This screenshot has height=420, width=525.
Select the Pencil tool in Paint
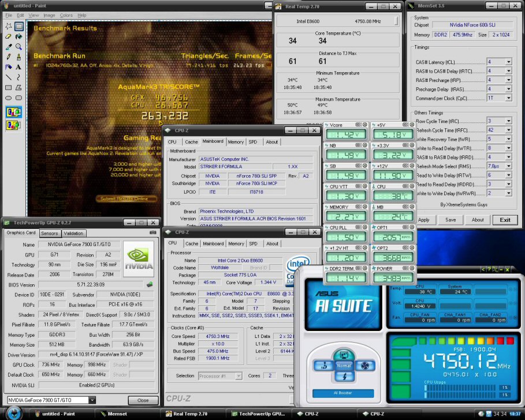click(9, 57)
